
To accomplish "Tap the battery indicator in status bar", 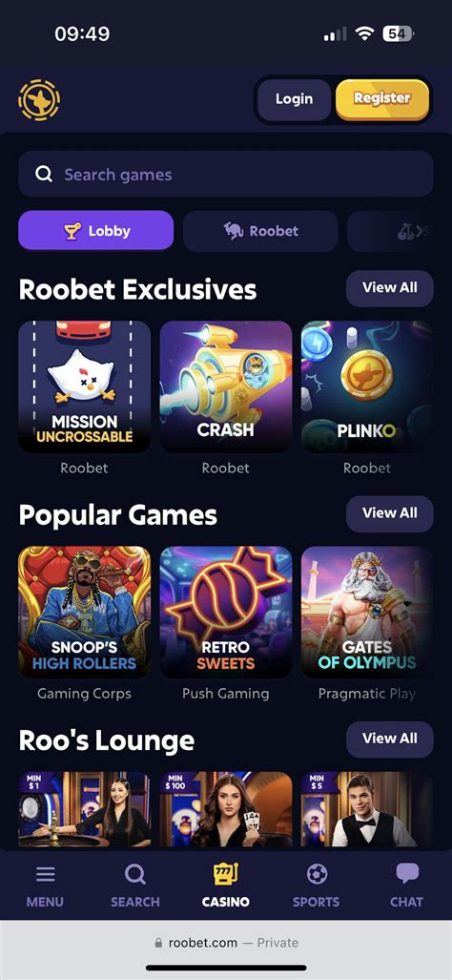I will pos(397,33).
